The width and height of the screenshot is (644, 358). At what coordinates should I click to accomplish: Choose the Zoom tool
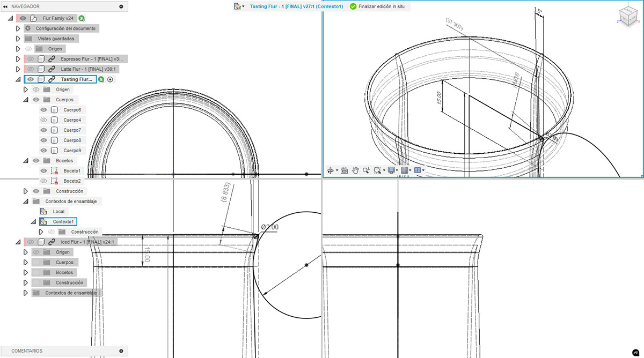pyautogui.click(x=366, y=170)
